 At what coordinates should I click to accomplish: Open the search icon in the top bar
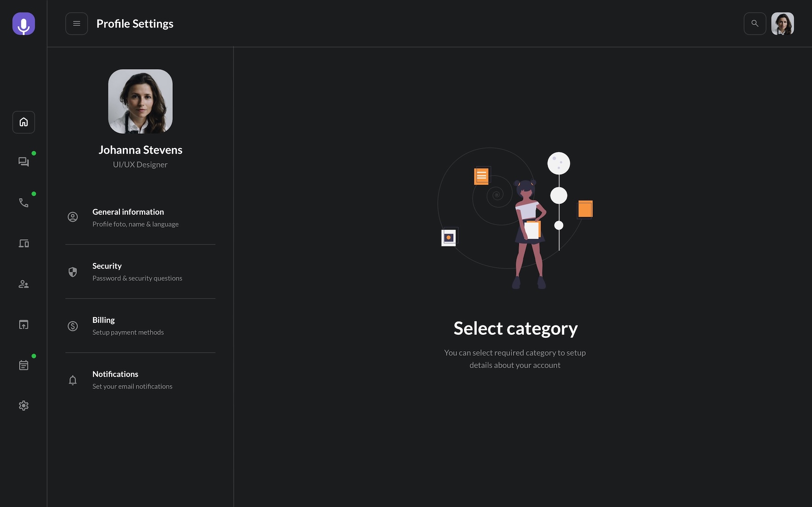(755, 23)
